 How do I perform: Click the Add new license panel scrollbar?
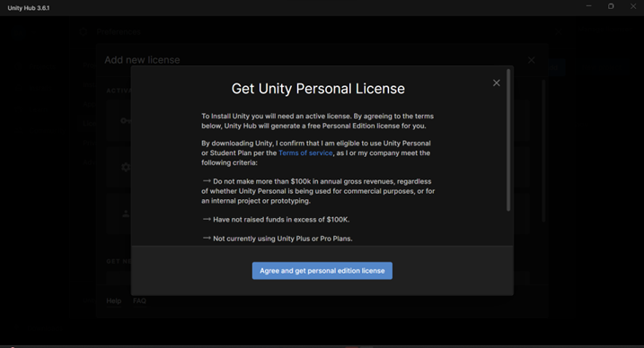(x=543, y=151)
